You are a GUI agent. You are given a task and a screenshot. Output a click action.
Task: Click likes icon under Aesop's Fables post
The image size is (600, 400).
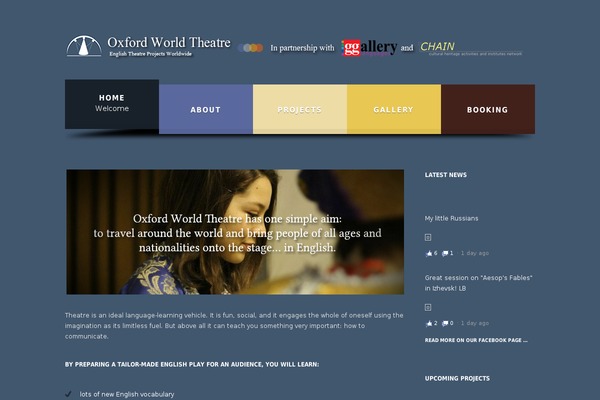429,323
